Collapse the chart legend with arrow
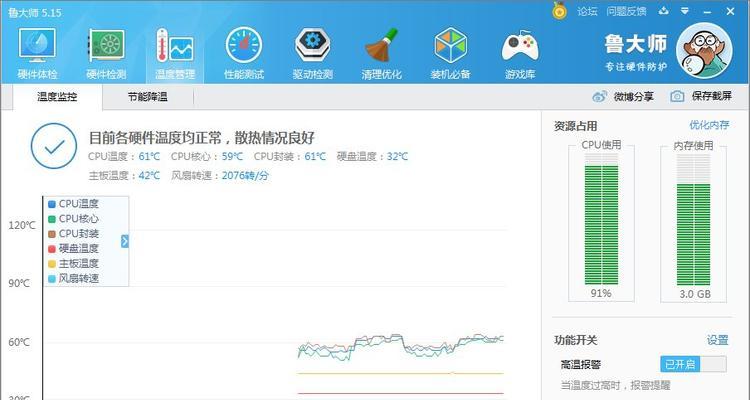Screen dimensions: 750x400 coord(125,241)
